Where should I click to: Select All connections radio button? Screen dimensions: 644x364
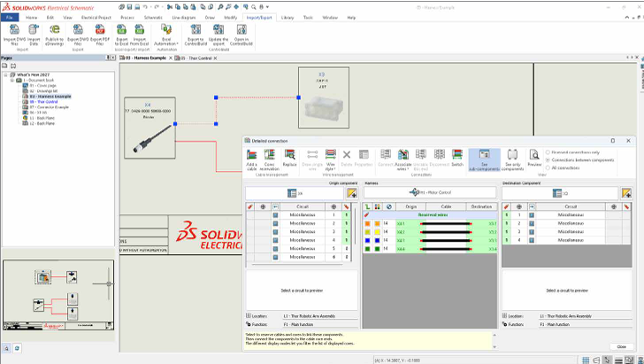[x=548, y=167]
